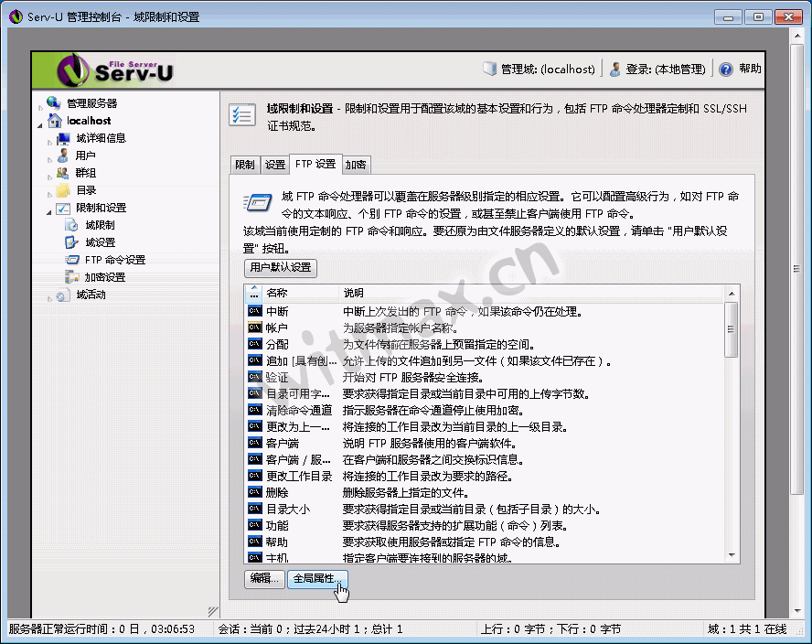Click the 用户 person icon in tree
The height and width of the screenshot is (644, 812).
click(63, 156)
